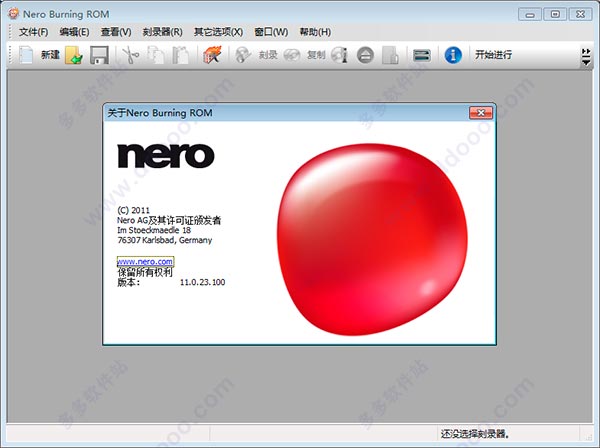
Task: Close the main Nero Burning ROM window
Action: point(580,15)
